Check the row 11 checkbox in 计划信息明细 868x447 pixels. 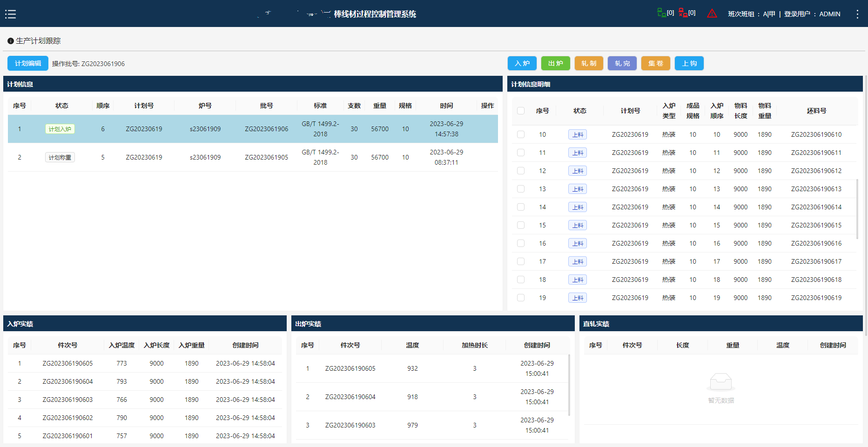pyautogui.click(x=521, y=153)
